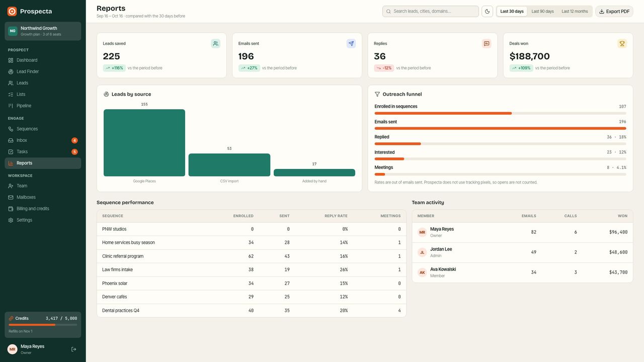Click Clinic referral program row
The width and height of the screenshot is (644, 362).
252,256
